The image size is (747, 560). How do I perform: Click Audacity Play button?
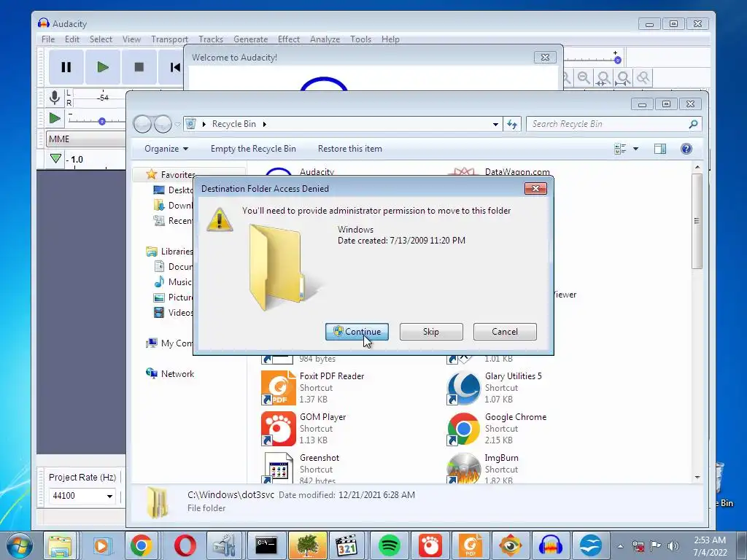pos(102,67)
